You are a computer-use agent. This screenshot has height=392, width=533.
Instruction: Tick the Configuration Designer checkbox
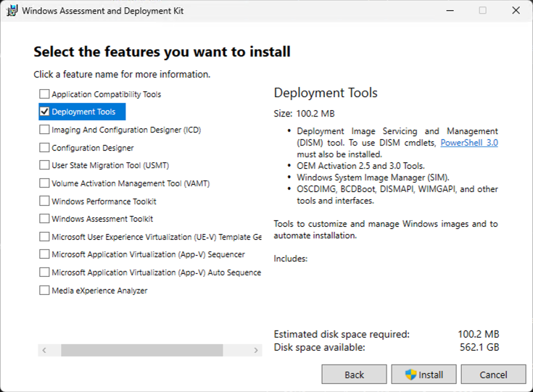pyautogui.click(x=44, y=147)
